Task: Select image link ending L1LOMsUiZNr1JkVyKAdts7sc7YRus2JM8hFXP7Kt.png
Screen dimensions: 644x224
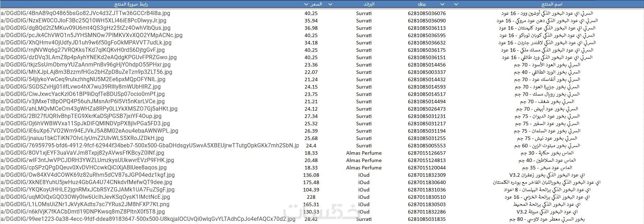Action: [85, 204]
